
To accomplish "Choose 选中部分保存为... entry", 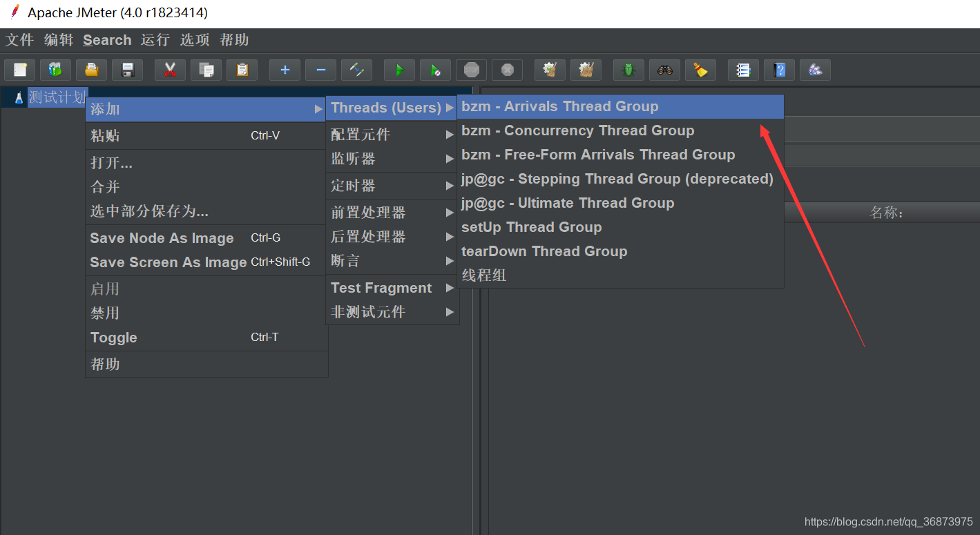I will [206, 211].
